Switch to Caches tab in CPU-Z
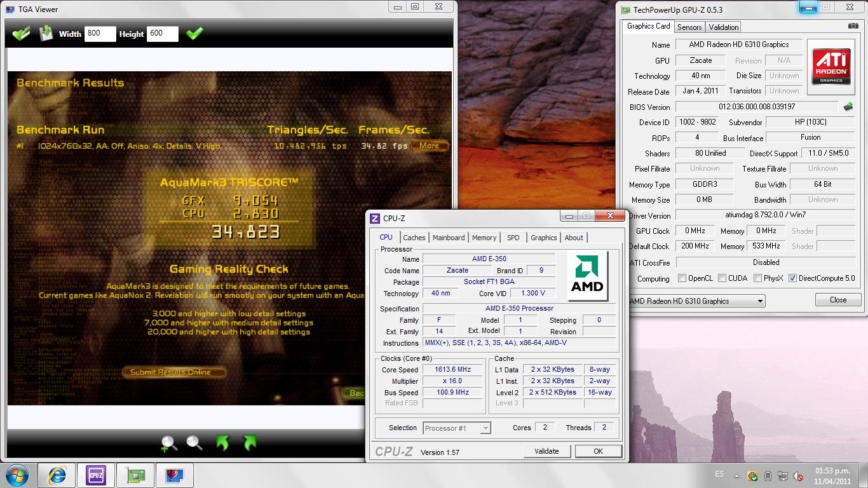Image resolution: width=868 pixels, height=488 pixels. (414, 238)
